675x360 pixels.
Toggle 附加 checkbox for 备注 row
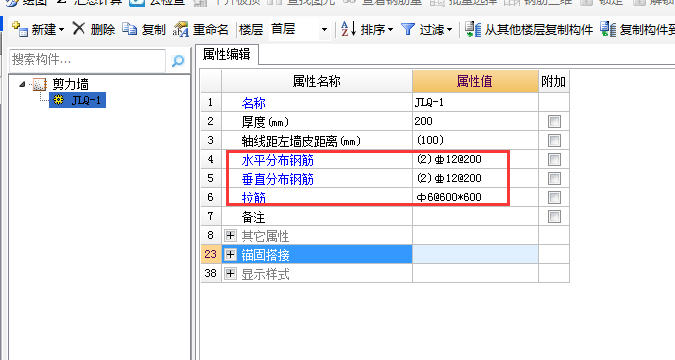pos(554,216)
